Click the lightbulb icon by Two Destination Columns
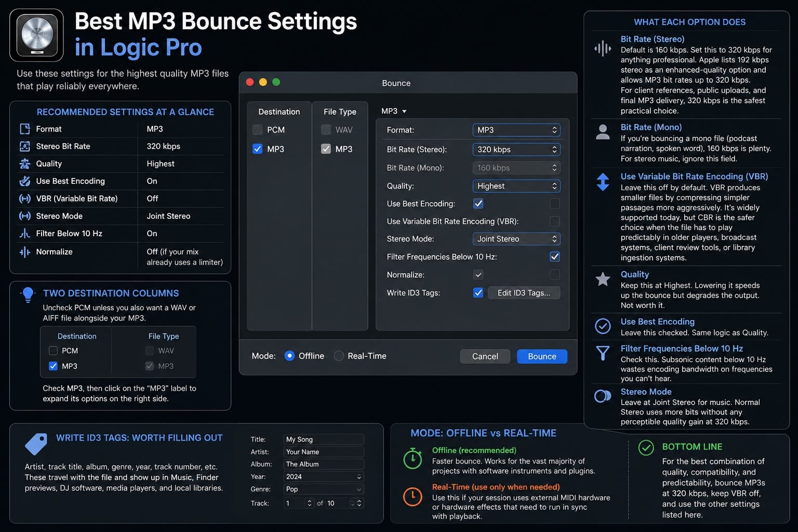 tap(28, 295)
